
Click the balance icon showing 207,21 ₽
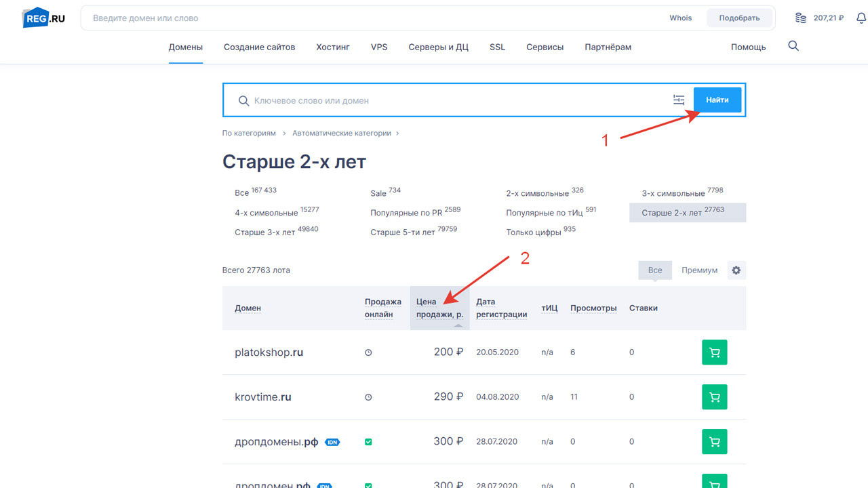pyautogui.click(x=800, y=18)
